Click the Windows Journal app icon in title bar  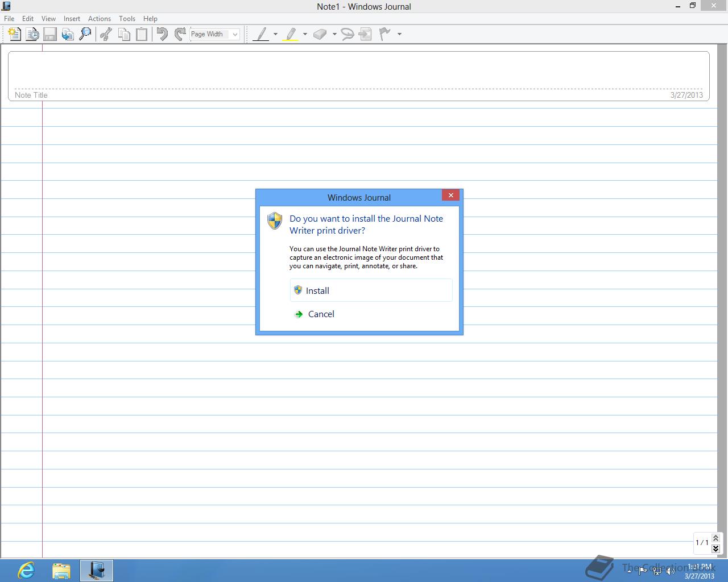click(x=6, y=6)
